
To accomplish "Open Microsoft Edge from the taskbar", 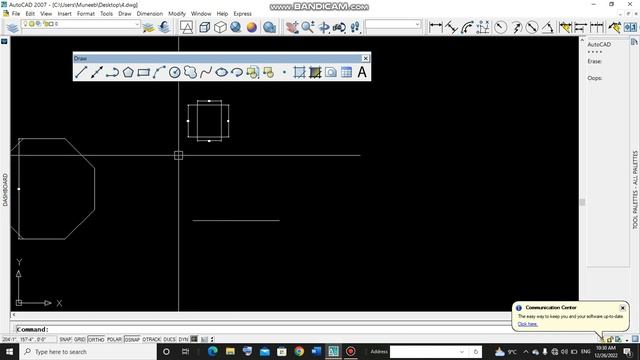I will coord(213,351).
